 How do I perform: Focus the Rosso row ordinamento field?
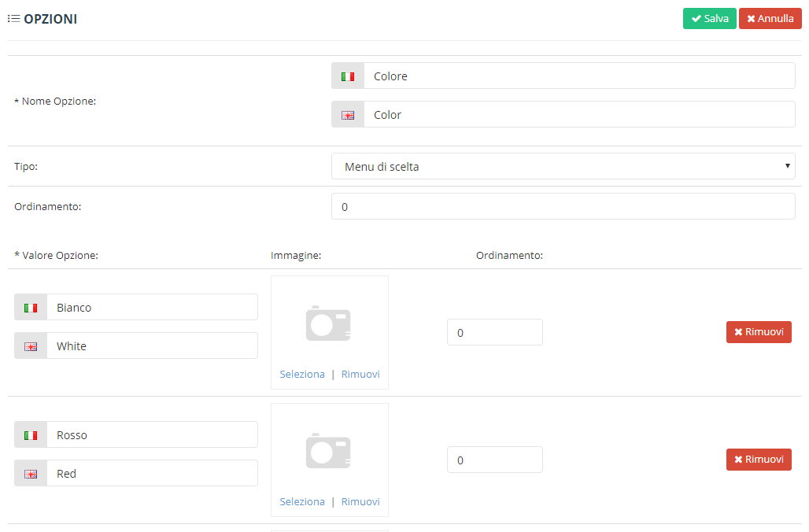[x=495, y=460]
